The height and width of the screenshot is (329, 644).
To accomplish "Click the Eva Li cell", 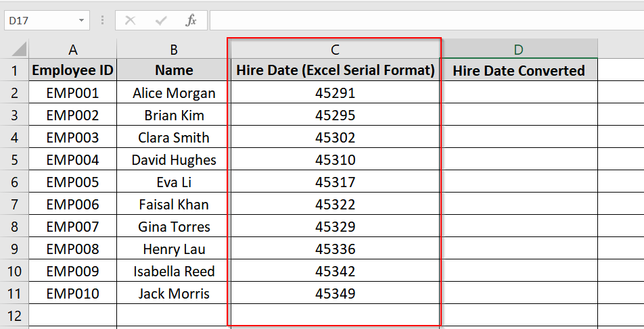I will 174,181.
